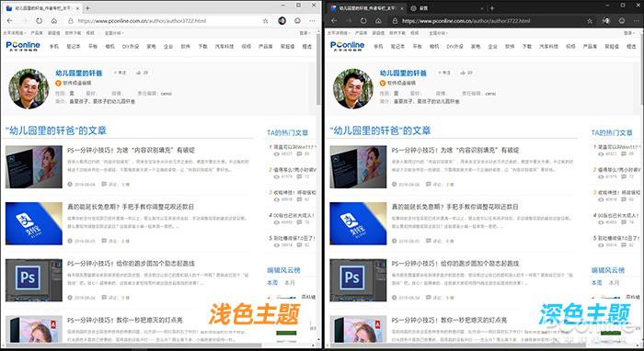Expand the 登录 dropdown in the light-theme window
The width and height of the screenshot is (644, 351).
[305, 33]
